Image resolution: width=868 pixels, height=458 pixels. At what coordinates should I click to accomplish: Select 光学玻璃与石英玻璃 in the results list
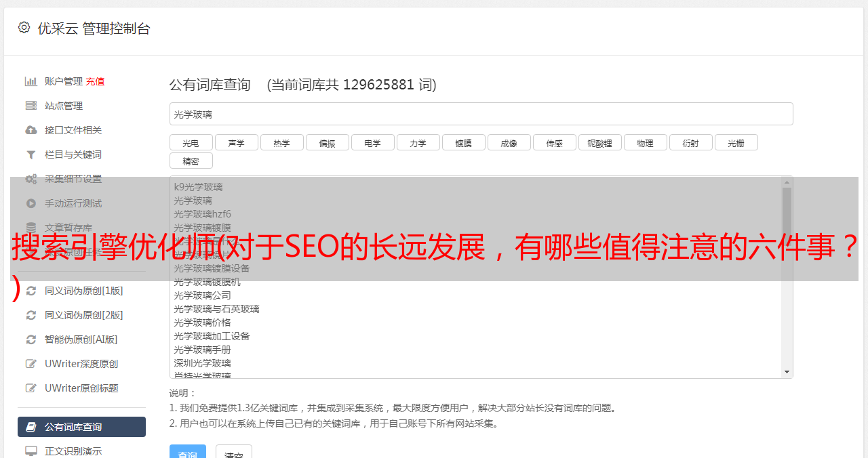point(217,309)
